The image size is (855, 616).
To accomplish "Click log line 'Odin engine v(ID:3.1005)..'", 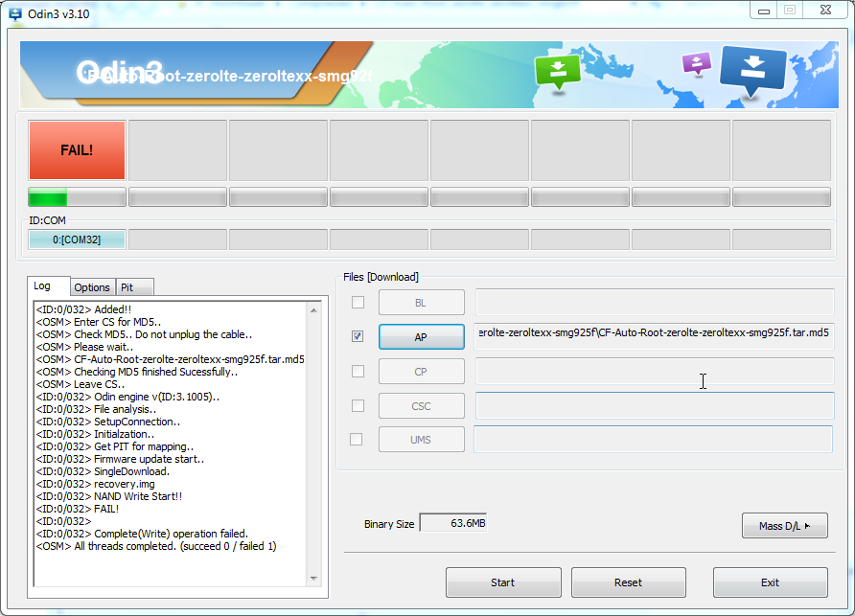I will 127,397.
